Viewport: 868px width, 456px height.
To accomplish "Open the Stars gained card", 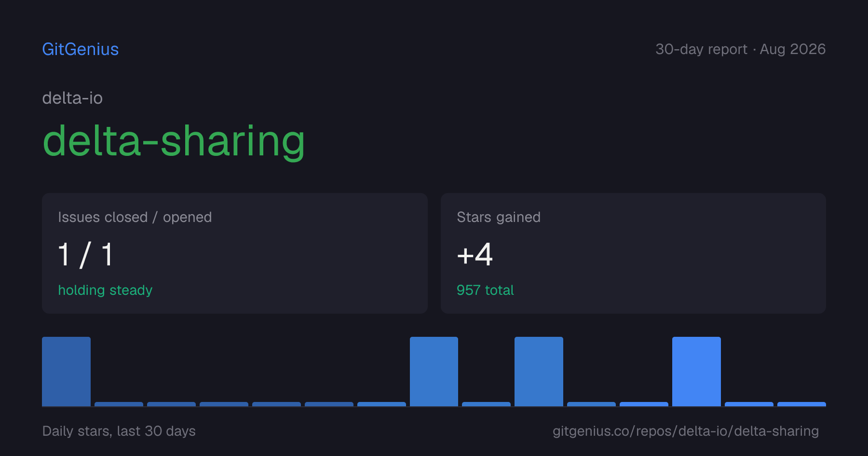I will point(633,253).
